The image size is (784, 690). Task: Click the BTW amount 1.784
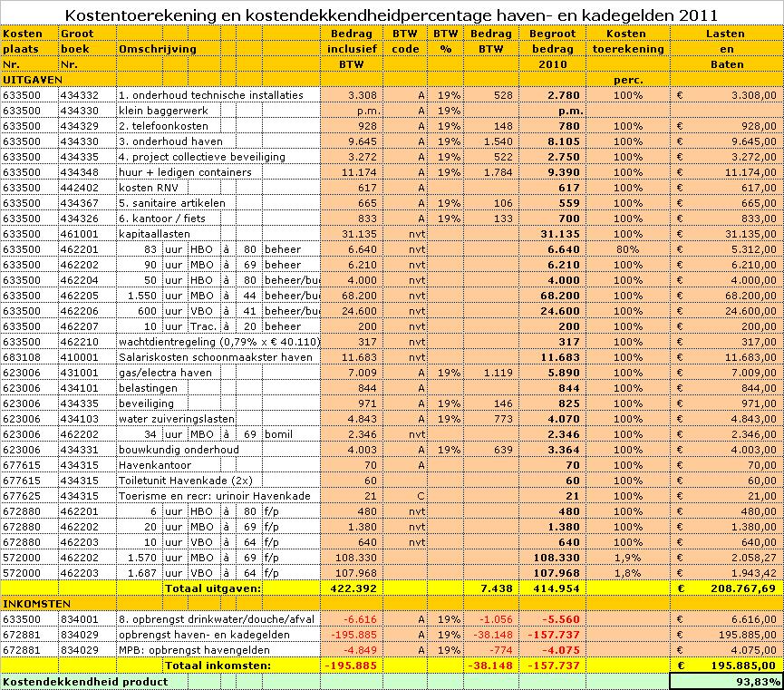pos(498,172)
